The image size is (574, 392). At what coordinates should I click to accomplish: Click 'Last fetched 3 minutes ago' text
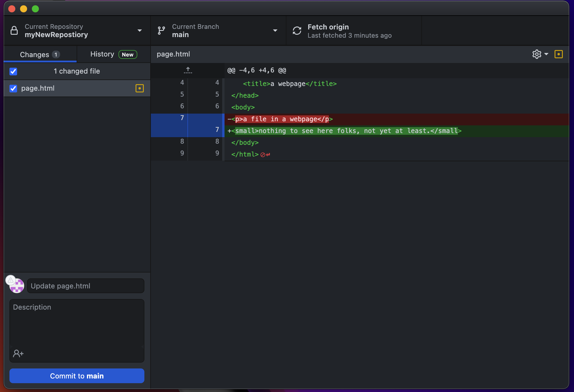click(349, 36)
